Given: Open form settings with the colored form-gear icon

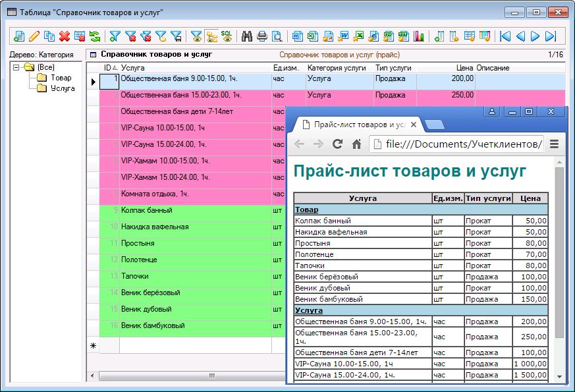Looking at the screenshot, I should click(x=484, y=36).
